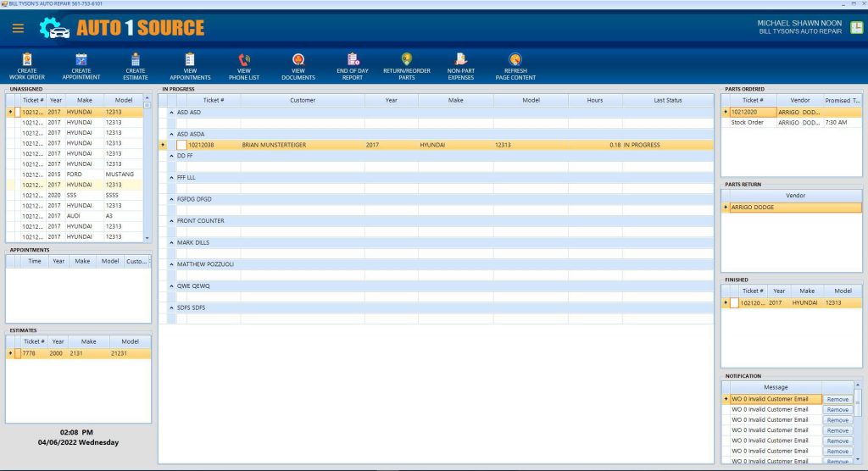Launch the End of Day Report

pyautogui.click(x=353, y=60)
